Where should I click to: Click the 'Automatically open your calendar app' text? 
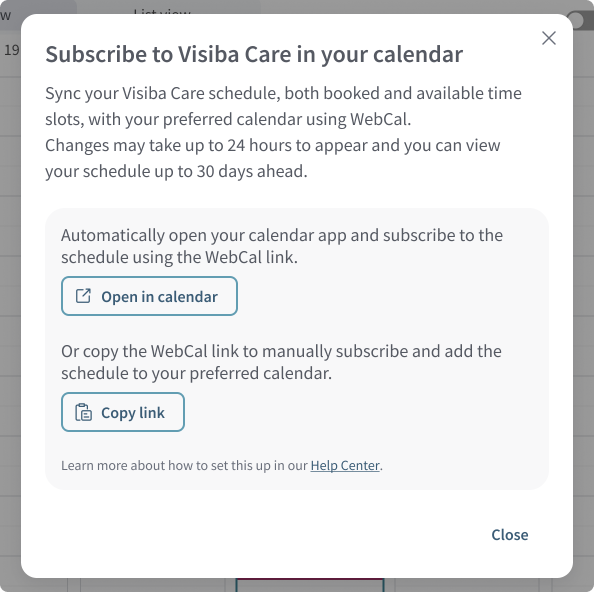click(x=282, y=246)
